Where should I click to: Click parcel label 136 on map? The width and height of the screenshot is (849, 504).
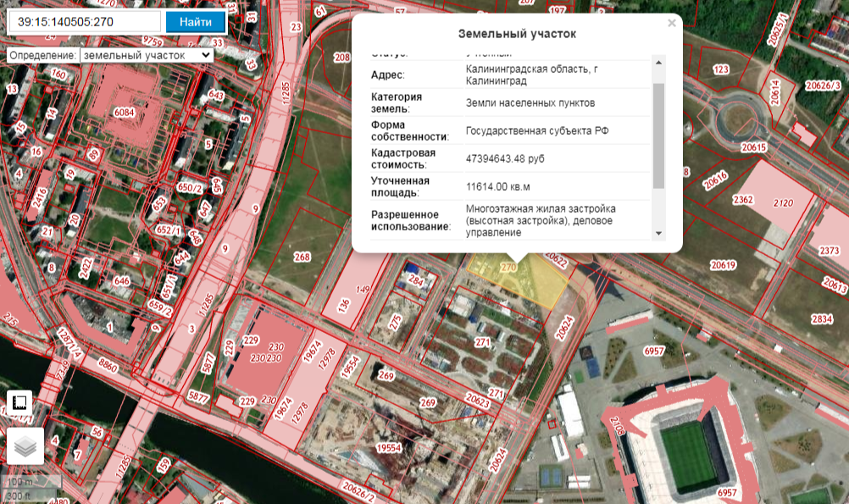point(344,306)
